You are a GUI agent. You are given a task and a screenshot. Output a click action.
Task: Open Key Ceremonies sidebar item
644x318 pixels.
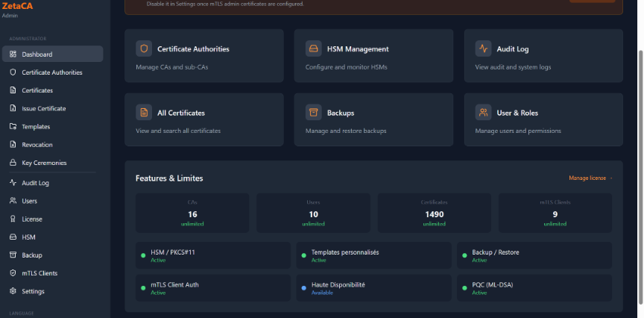coord(53,163)
